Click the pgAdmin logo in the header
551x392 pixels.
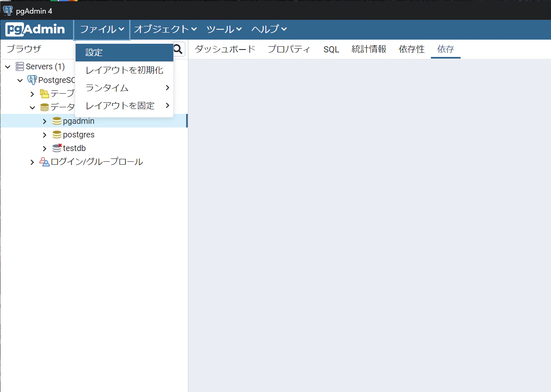click(x=35, y=29)
